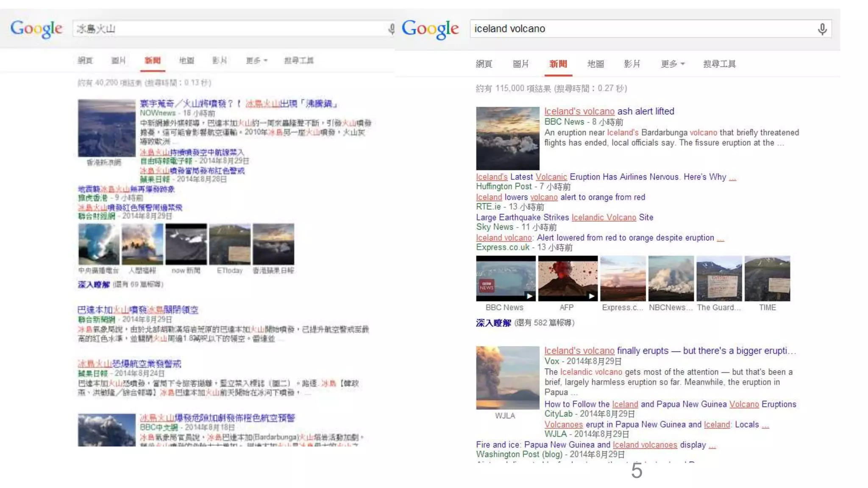Switch to the 影片 tab on the right page
The height and width of the screenshot is (488, 868).
(x=632, y=64)
